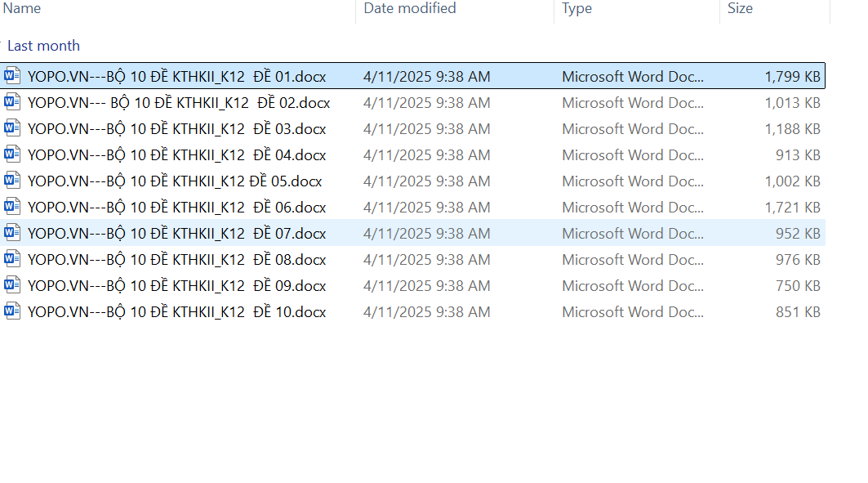Click the Type cell of ĐỀ 03.docx

pos(632,129)
